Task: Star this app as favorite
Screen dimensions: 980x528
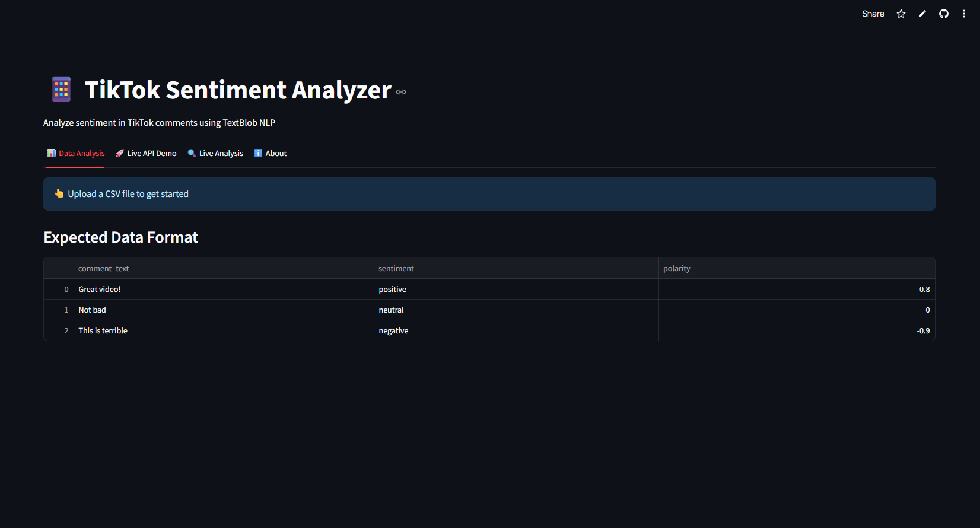Action: pos(901,14)
